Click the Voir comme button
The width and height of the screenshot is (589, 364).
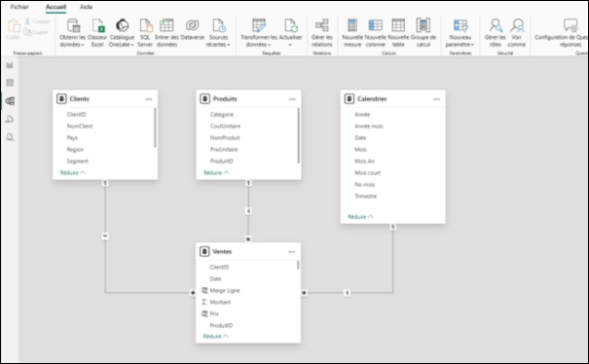[517, 33]
